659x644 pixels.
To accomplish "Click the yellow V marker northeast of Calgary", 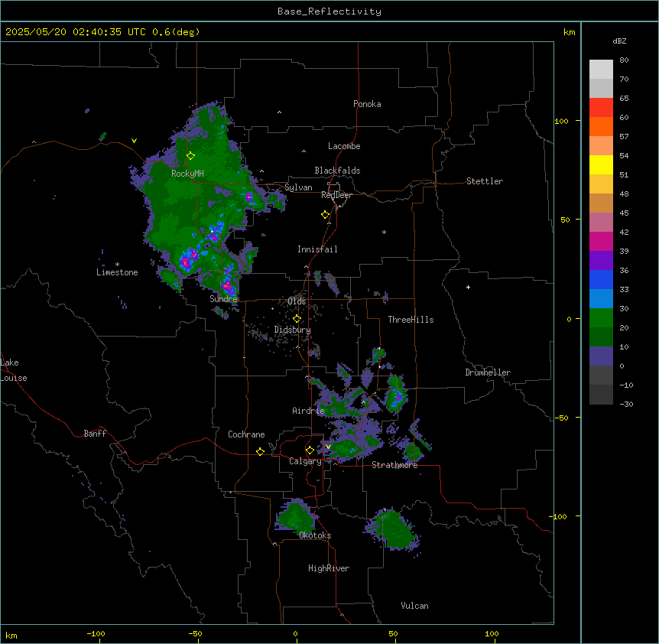I will 328,447.
